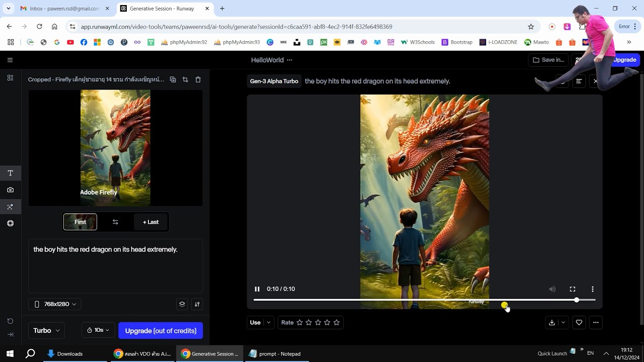Open the layers stack icon below prompt

point(182,304)
